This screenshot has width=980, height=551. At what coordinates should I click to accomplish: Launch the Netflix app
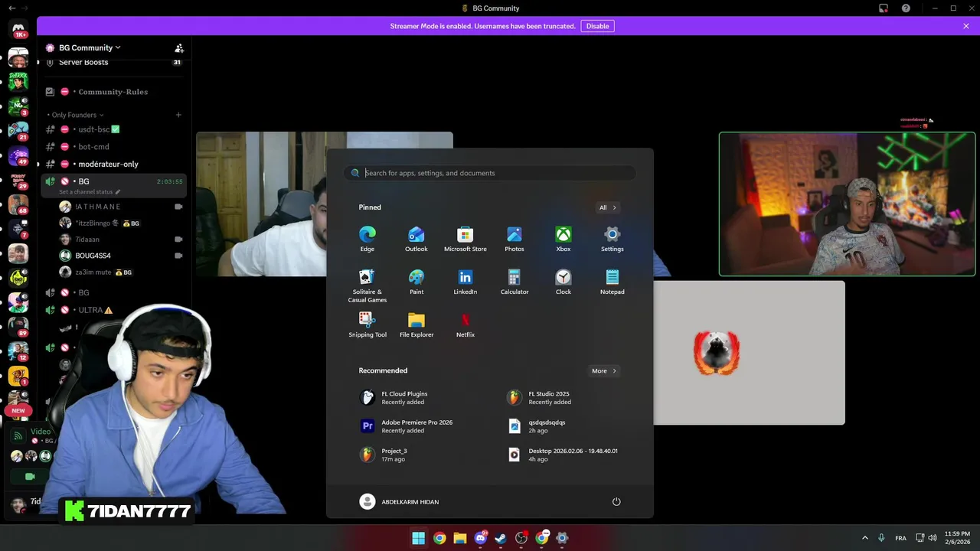point(465,324)
